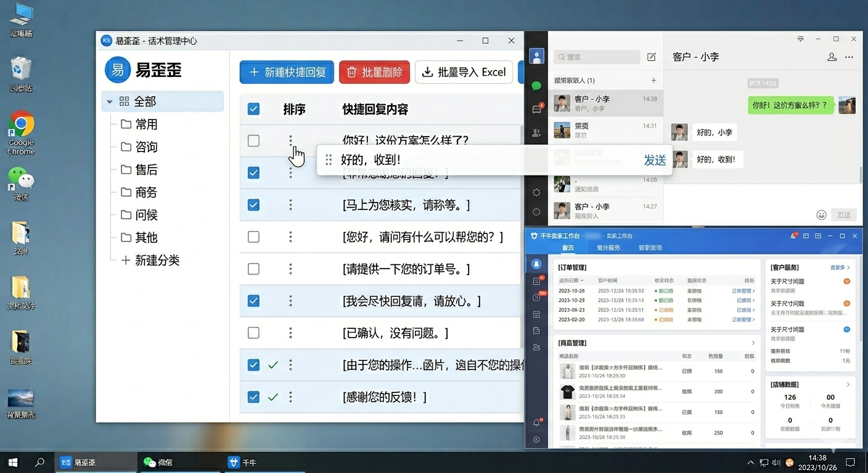Open the WeChat settings gear icon
Image resolution: width=868 pixels, height=473 pixels.
point(536,192)
